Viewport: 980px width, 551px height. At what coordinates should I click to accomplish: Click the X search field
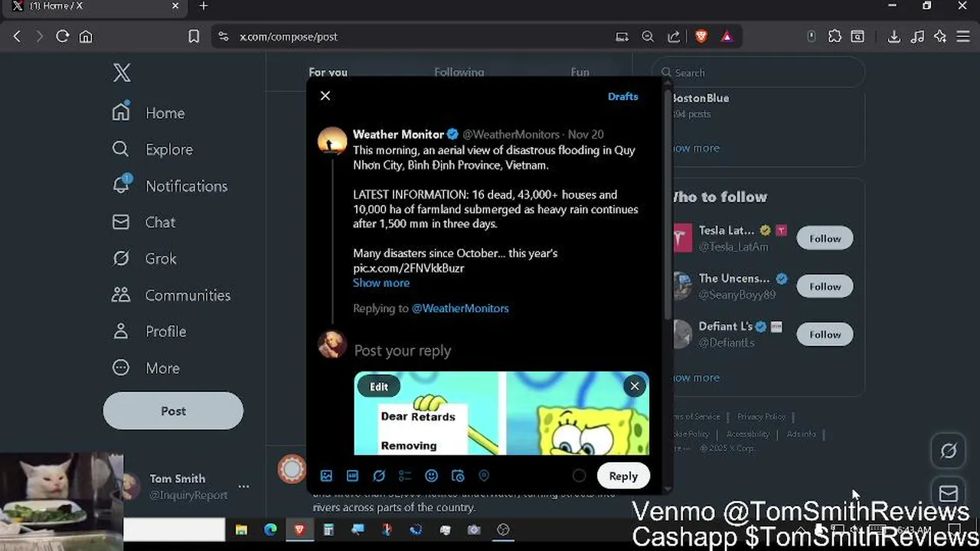[x=759, y=73]
